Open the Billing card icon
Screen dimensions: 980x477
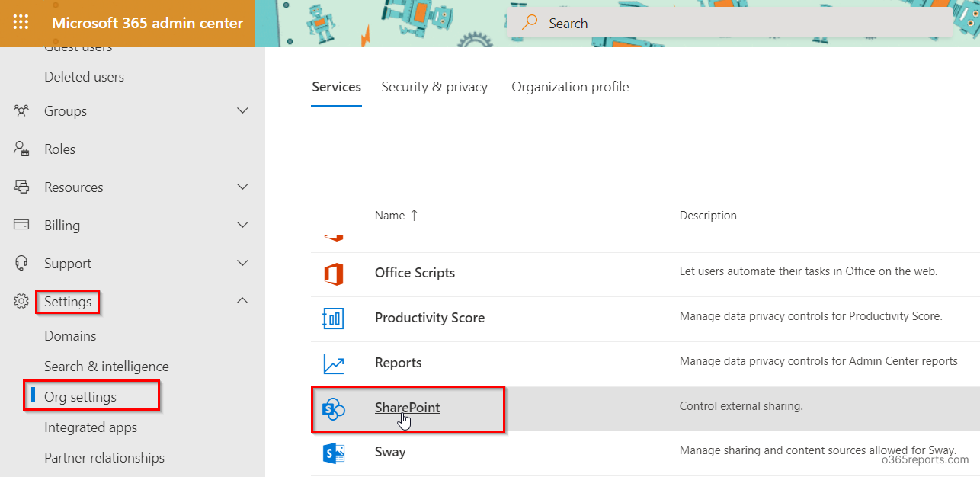21,225
